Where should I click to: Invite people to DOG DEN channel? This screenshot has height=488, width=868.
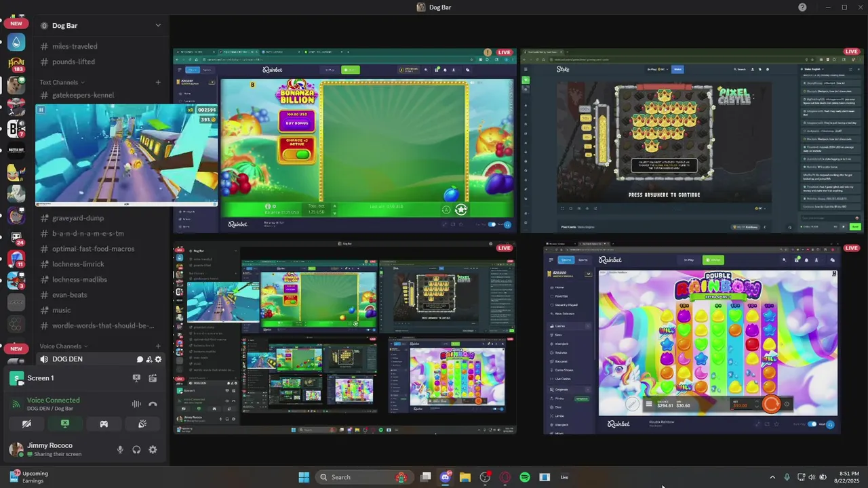click(x=149, y=359)
